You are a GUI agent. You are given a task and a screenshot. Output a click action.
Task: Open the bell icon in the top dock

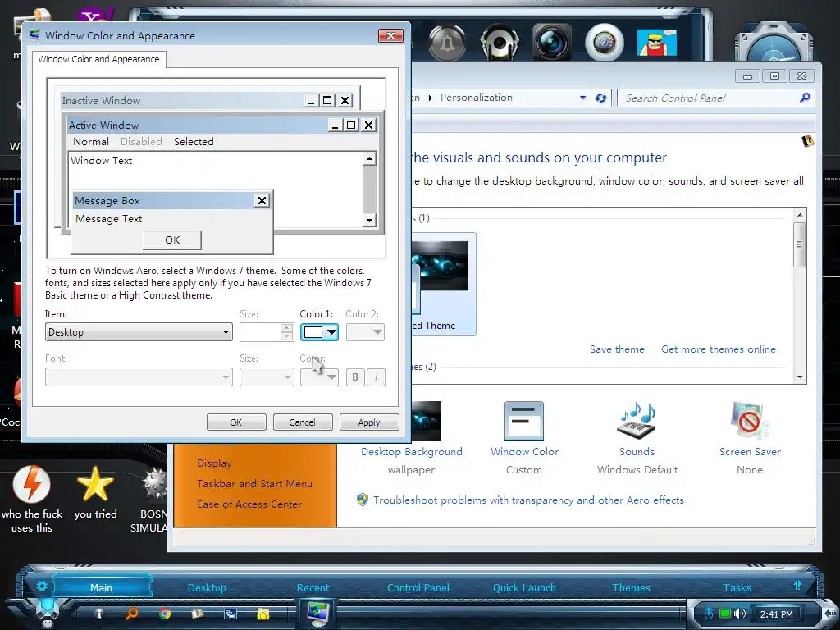(447, 42)
